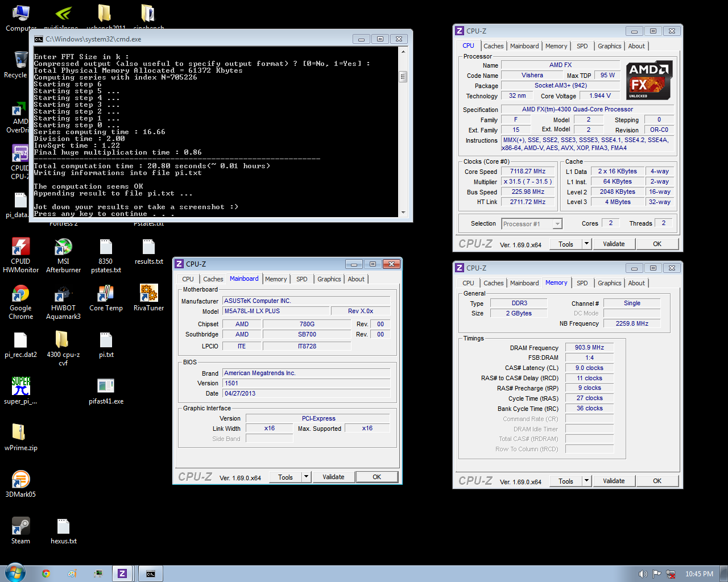The width and height of the screenshot is (728, 582).
Task: Switch to cmd.exe taskbar button
Action: [x=150, y=573]
